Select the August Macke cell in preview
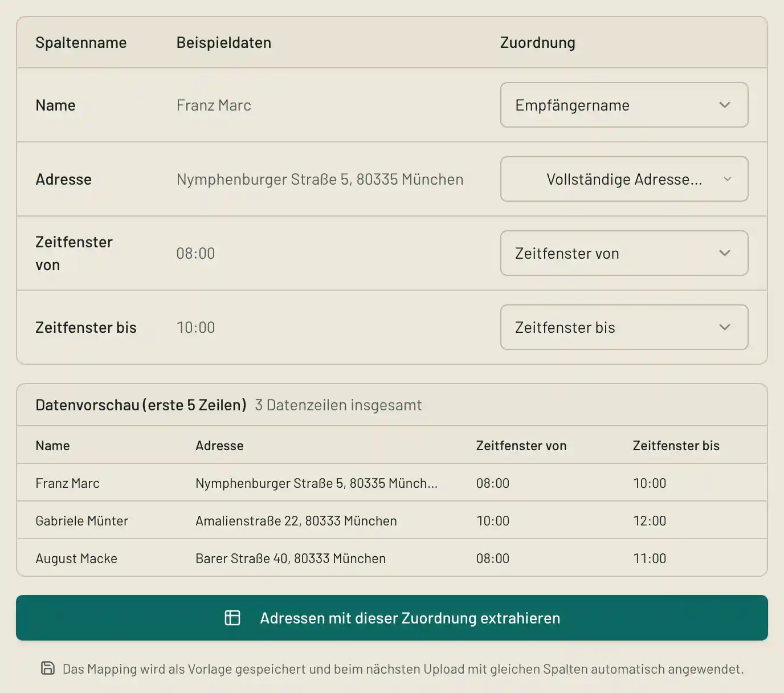784x693 pixels. point(76,559)
